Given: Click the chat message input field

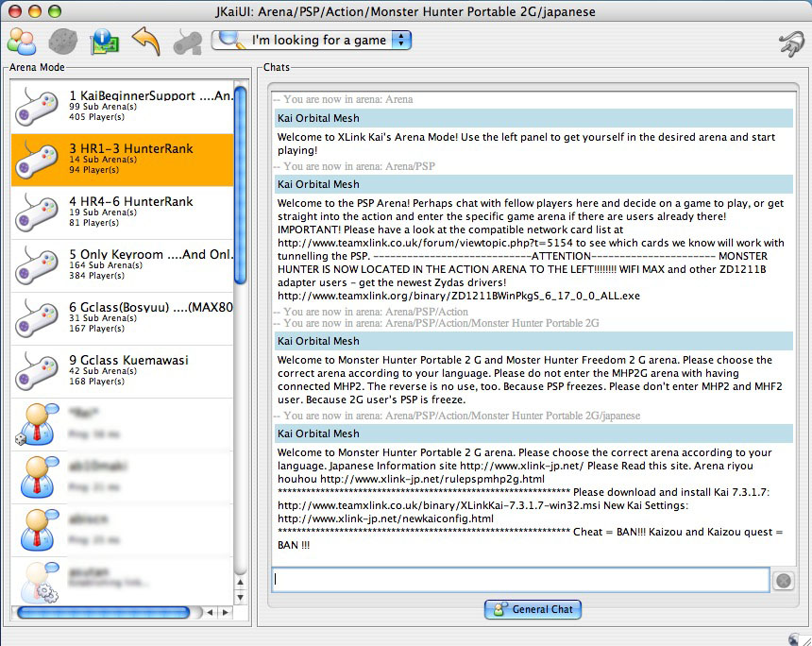Looking at the screenshot, I should (x=519, y=580).
